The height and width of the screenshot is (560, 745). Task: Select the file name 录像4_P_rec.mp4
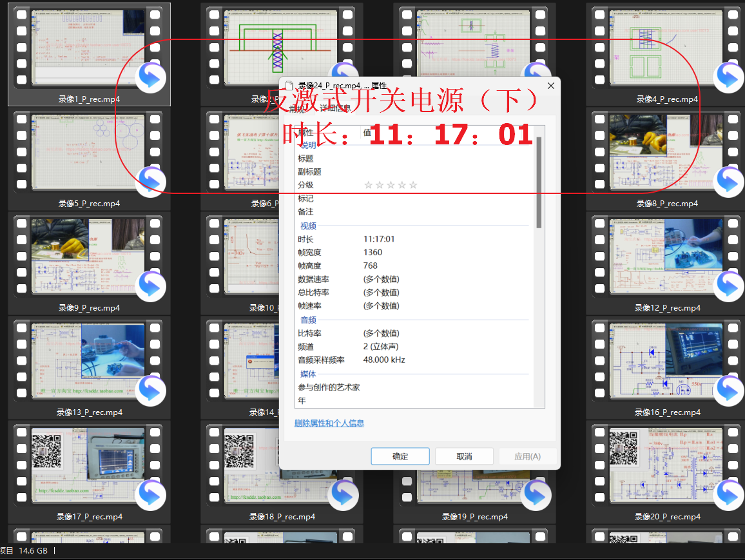coord(667,99)
